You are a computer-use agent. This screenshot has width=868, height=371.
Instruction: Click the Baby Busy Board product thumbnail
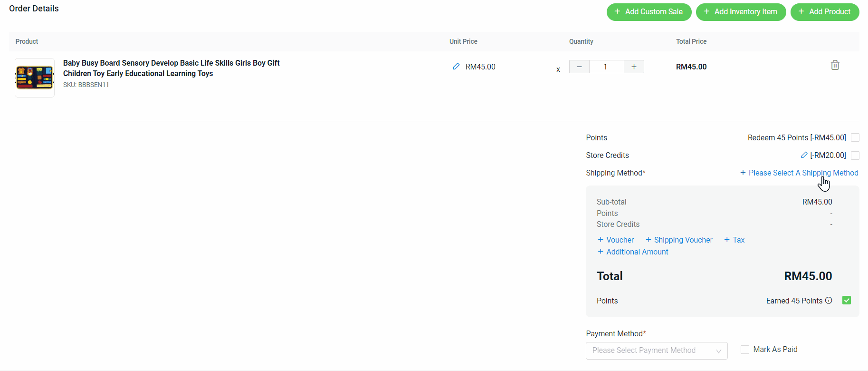point(35,78)
